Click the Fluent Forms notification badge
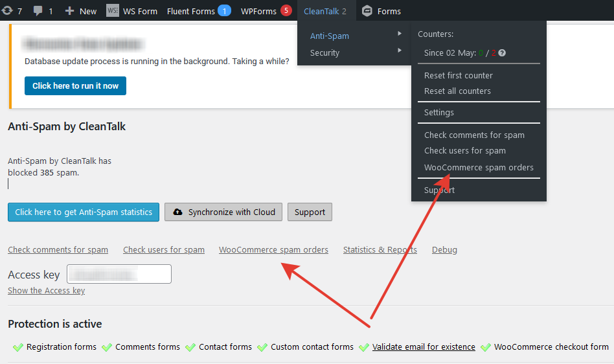 [x=224, y=11]
